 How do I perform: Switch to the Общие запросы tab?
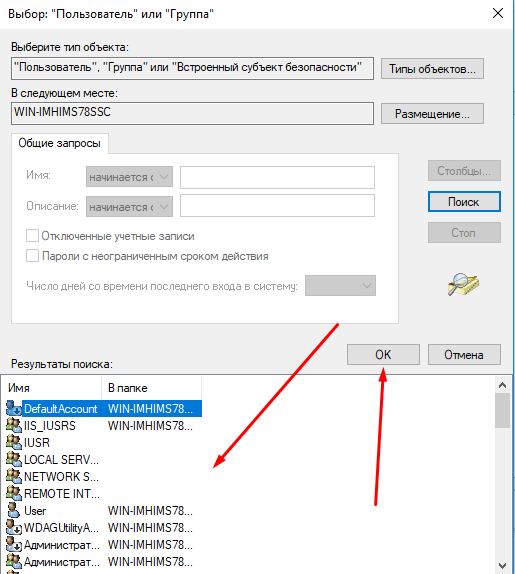point(60,143)
